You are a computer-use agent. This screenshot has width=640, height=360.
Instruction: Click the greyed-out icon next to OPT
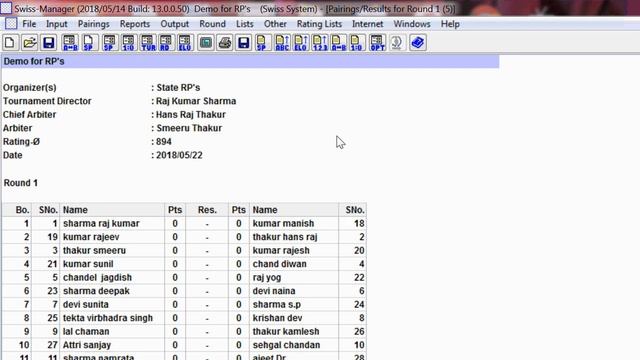coord(397,42)
